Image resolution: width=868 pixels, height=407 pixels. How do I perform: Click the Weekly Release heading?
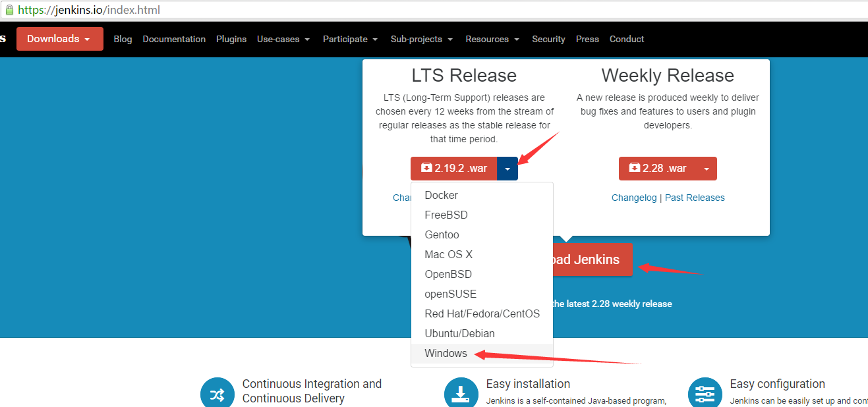pyautogui.click(x=668, y=75)
